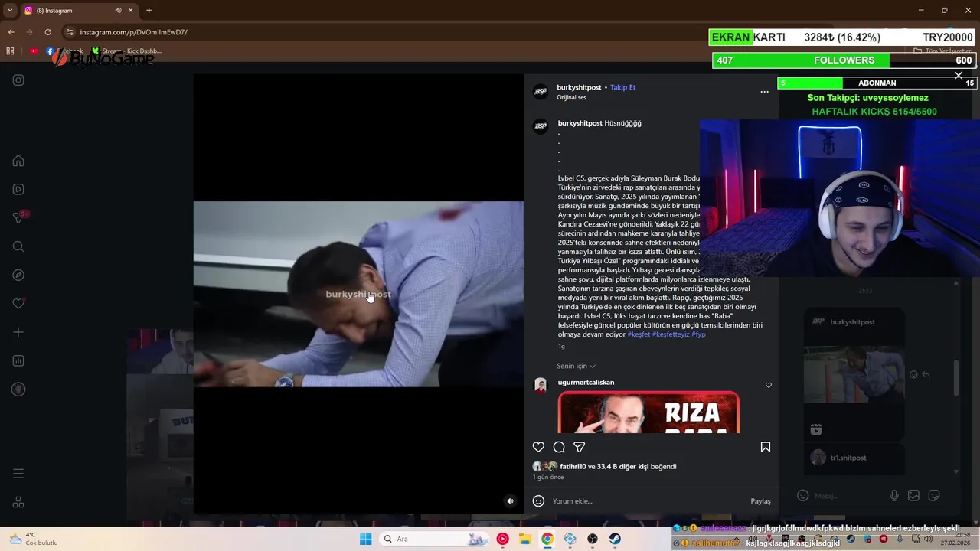Open the bookmarks bar apps grid

[10, 51]
